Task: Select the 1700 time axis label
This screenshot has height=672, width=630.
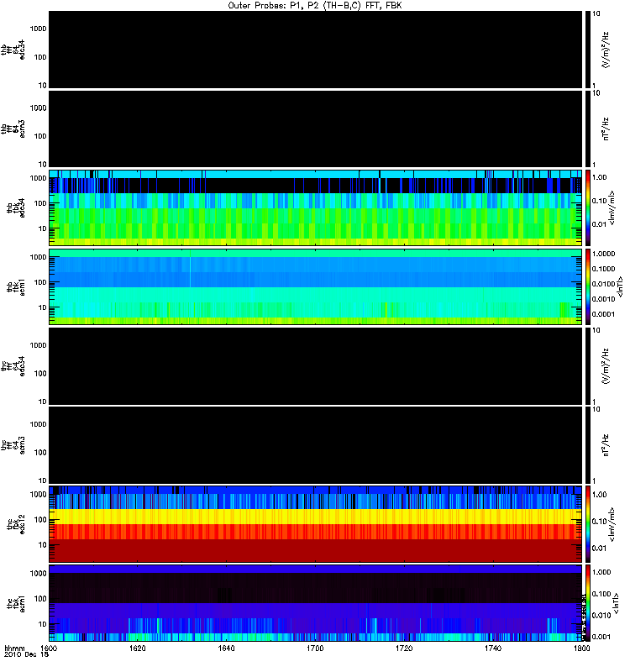Action: pos(315,648)
